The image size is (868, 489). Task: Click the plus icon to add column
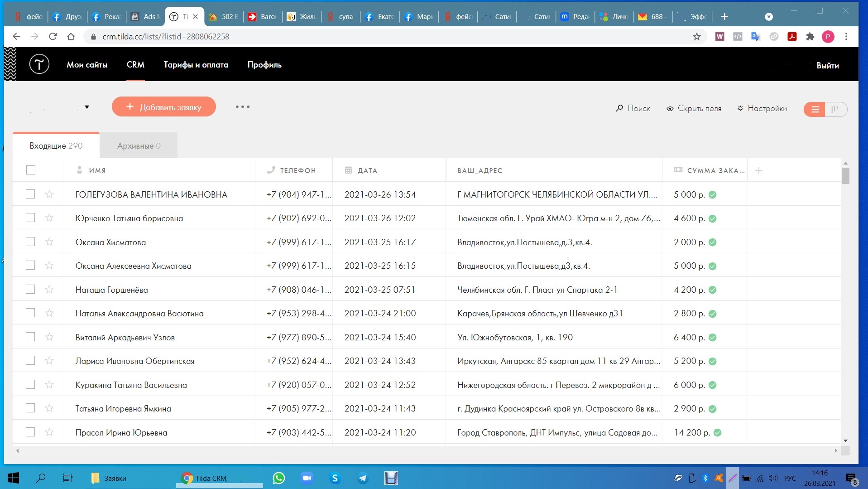[x=759, y=170]
